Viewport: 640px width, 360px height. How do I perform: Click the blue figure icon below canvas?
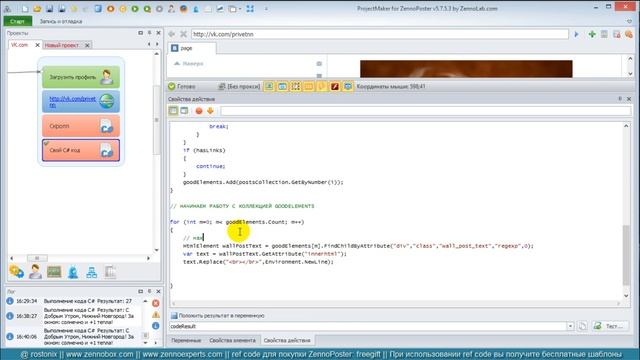(x=73, y=272)
